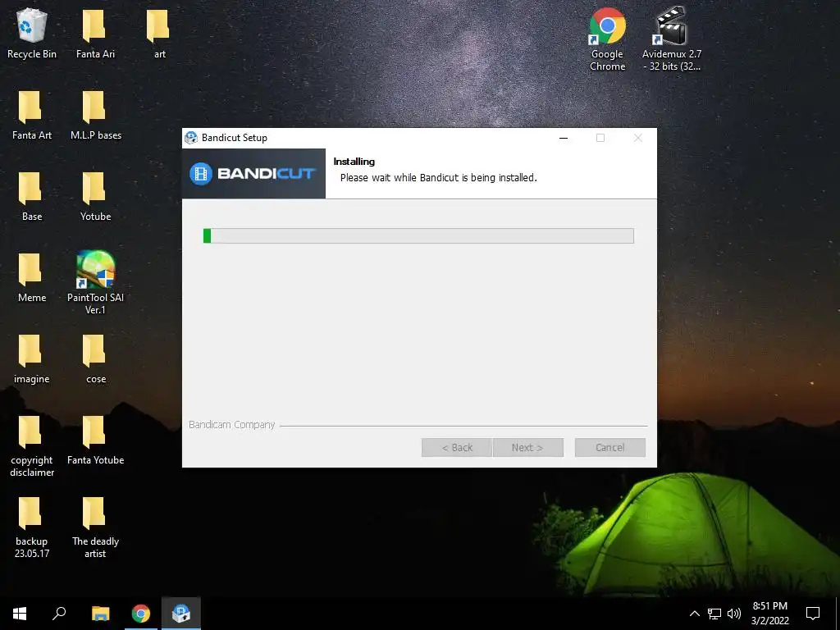
Task: Click the 'Installing' heading text
Action: (x=354, y=162)
